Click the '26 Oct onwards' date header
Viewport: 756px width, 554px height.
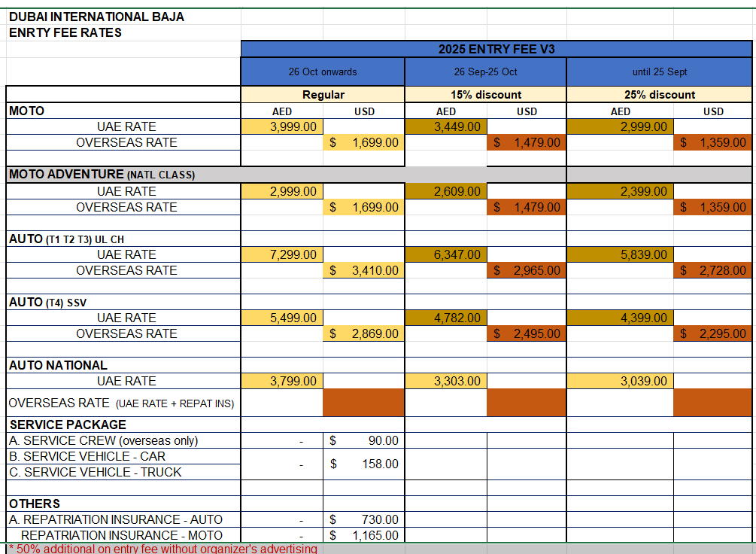pos(323,72)
